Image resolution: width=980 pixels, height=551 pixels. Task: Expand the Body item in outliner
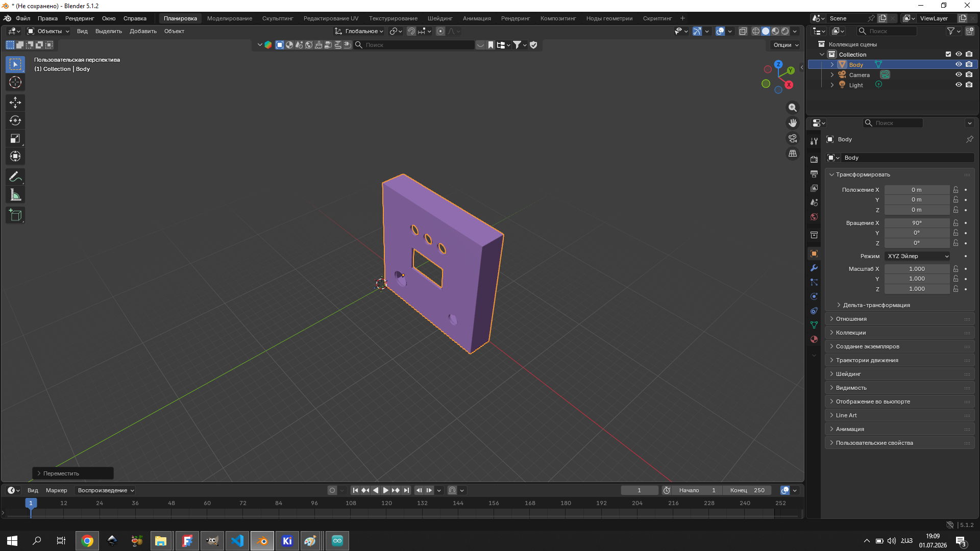pyautogui.click(x=832, y=64)
